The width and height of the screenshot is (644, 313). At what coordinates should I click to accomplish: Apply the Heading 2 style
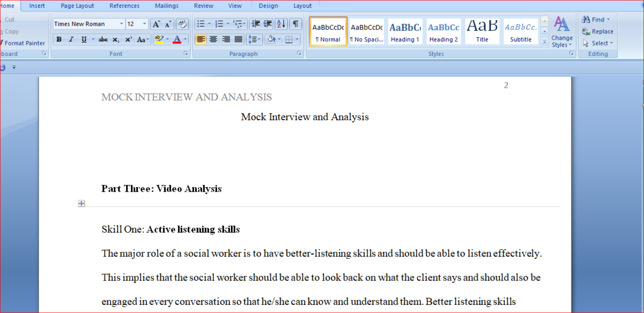coord(444,31)
